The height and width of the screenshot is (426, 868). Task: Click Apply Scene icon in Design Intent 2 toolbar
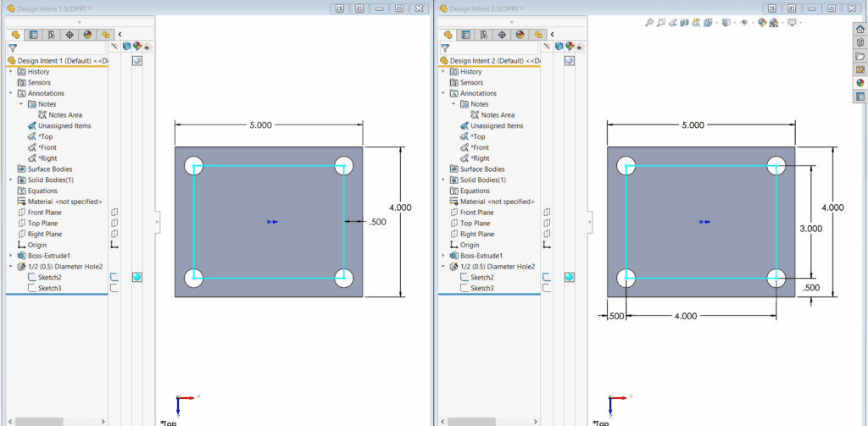(774, 23)
